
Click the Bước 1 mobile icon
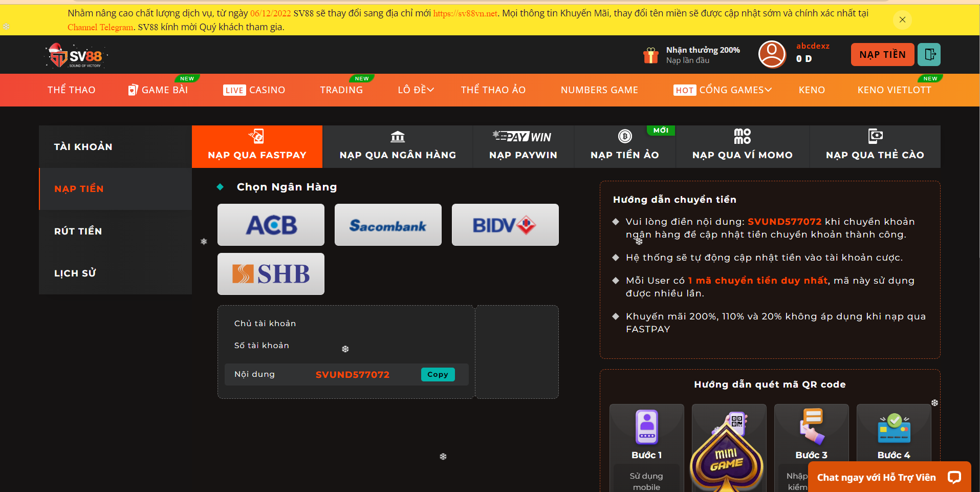[647, 426]
